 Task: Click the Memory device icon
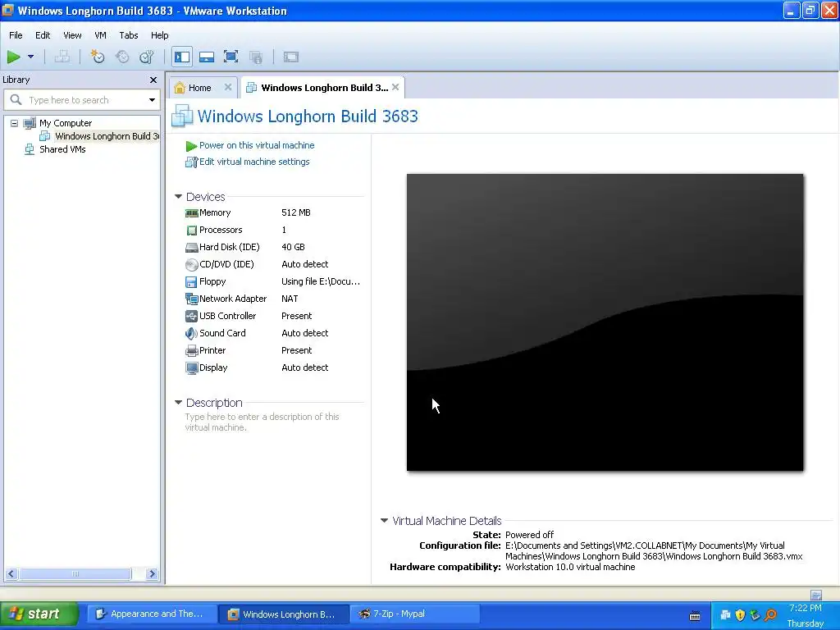pos(191,213)
